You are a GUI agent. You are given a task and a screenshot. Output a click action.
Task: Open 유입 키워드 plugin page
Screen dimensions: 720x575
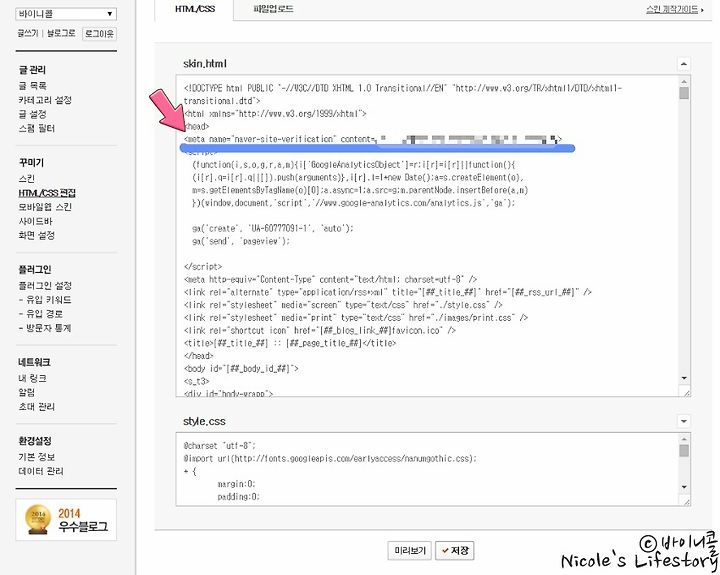click(45, 300)
